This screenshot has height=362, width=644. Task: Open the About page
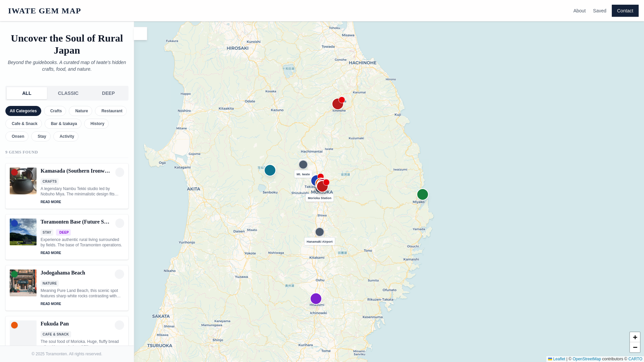coord(579,11)
